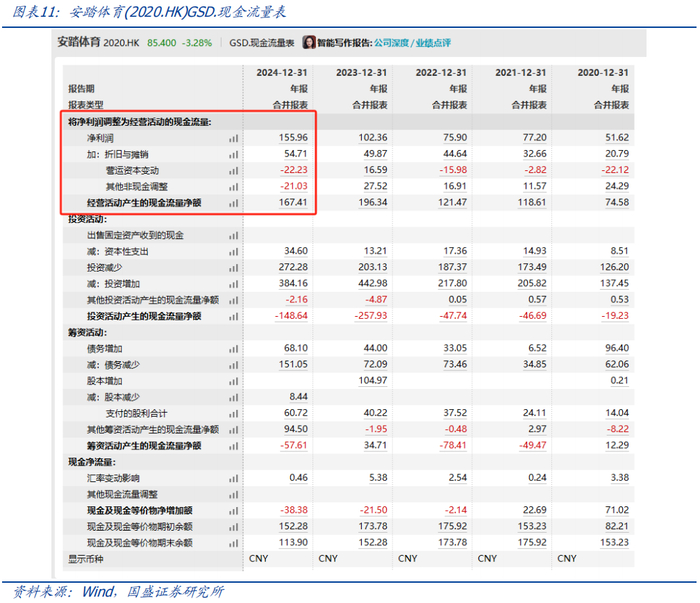
Task: Click investing cash flow value -257.93
Action: click(x=371, y=316)
